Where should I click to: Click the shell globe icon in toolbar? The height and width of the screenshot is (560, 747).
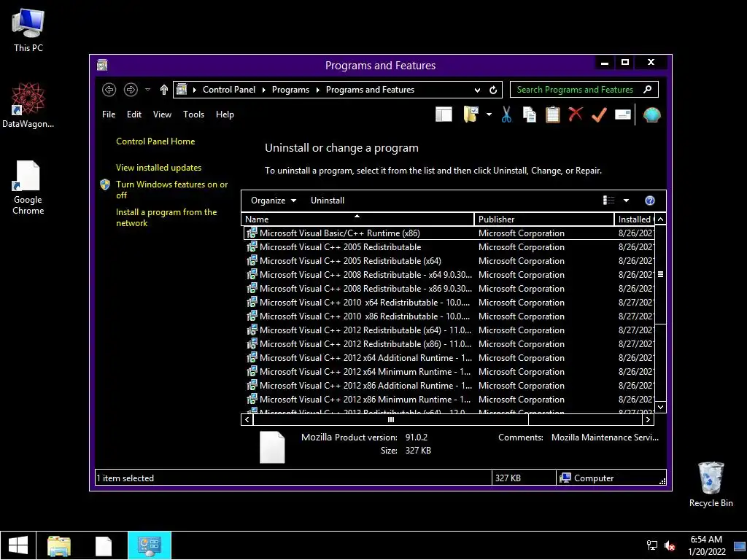click(651, 114)
